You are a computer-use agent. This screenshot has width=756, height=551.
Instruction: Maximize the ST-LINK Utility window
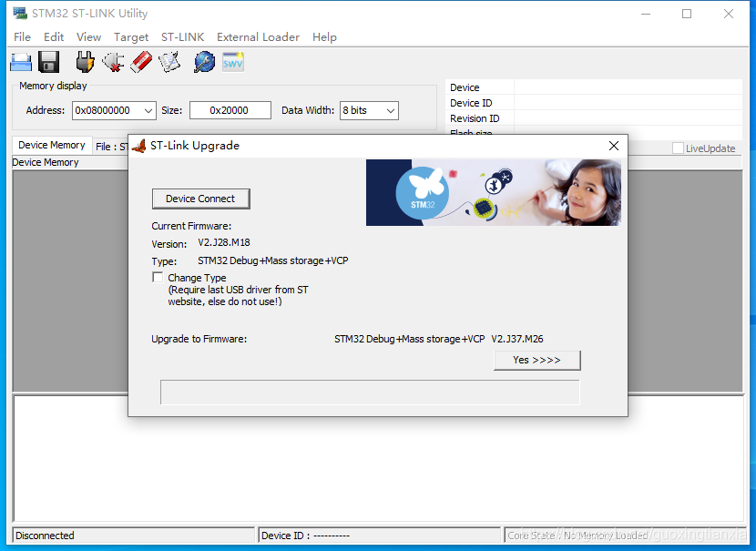click(x=687, y=14)
